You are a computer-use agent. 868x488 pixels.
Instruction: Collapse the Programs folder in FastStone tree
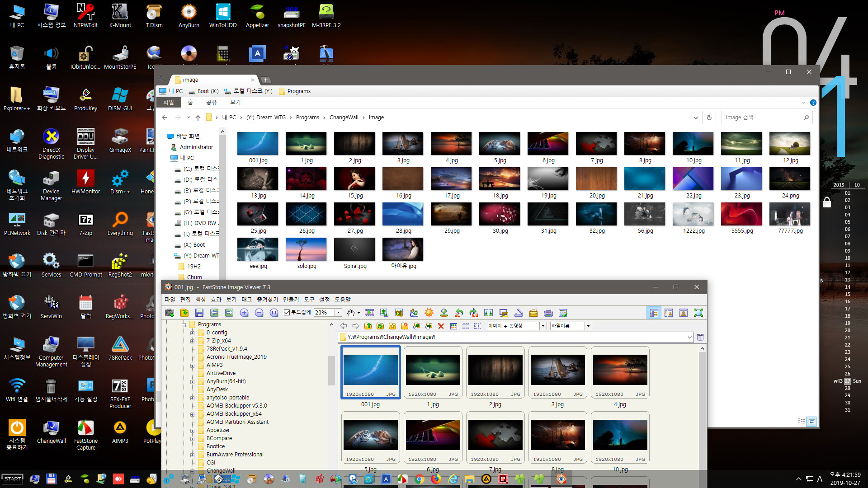(184, 325)
